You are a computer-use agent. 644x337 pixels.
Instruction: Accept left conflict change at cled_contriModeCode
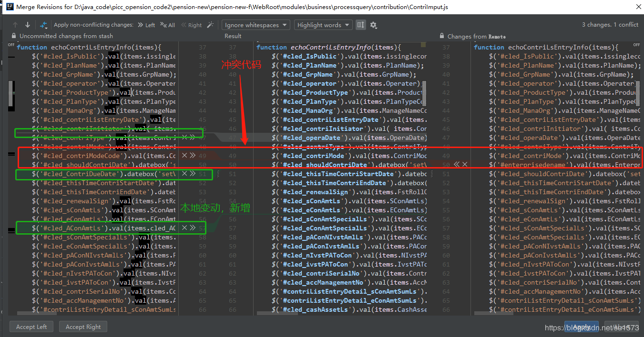point(192,156)
